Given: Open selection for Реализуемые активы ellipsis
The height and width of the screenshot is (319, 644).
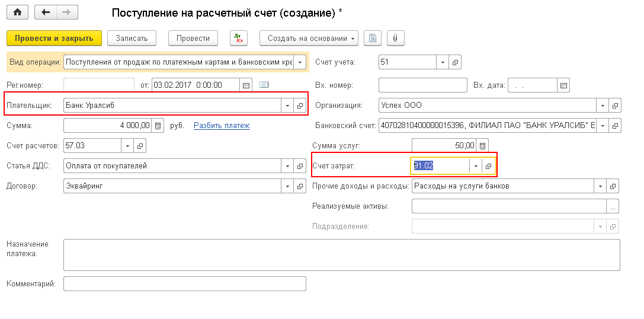Looking at the screenshot, I should 613,206.
